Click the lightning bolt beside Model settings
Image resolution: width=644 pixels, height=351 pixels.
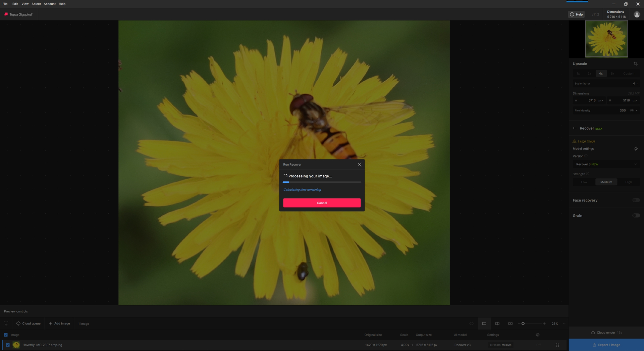click(636, 149)
